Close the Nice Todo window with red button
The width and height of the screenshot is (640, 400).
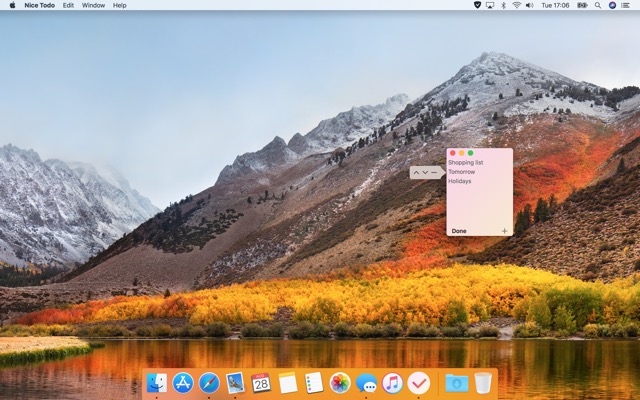click(453, 153)
